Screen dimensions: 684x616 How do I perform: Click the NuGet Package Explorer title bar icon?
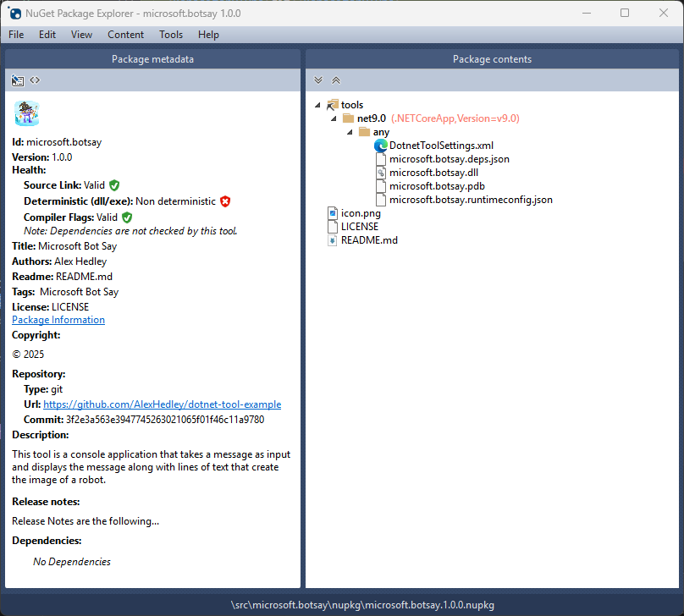14,13
